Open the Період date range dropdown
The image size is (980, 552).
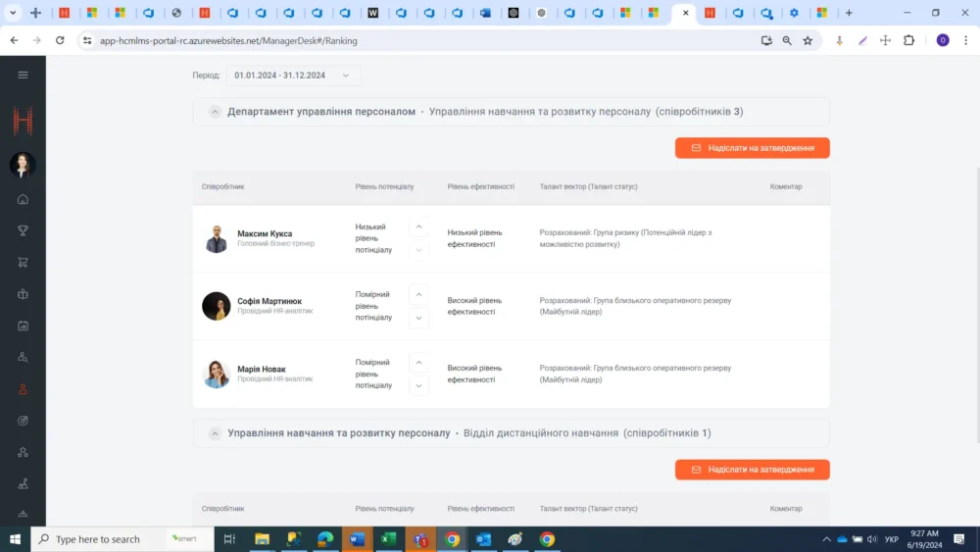293,75
